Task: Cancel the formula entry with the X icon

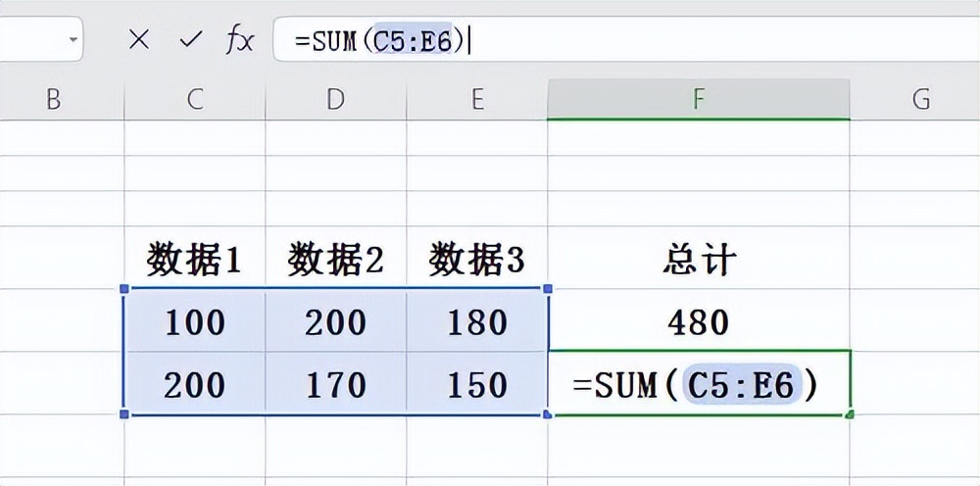Action: pyautogui.click(x=138, y=40)
